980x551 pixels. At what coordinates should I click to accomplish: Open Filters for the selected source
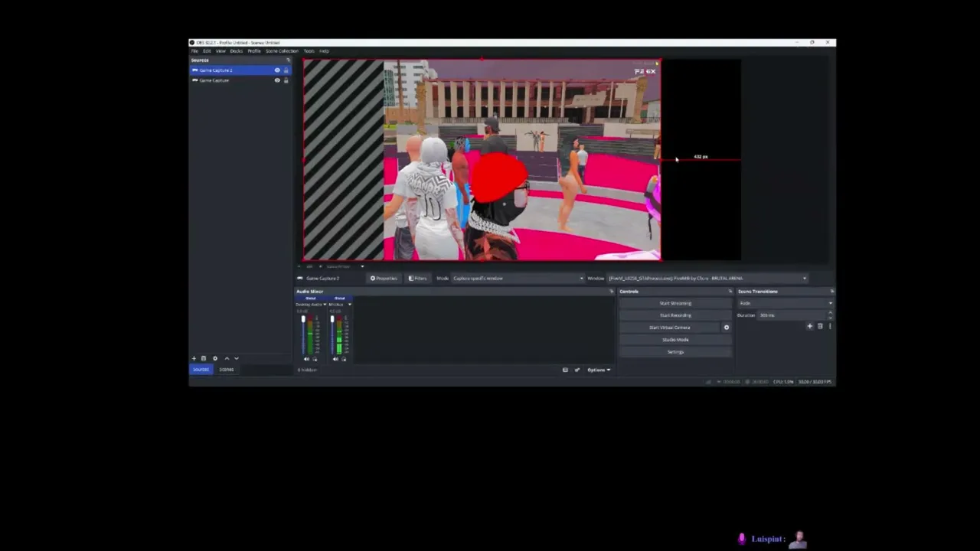(418, 279)
